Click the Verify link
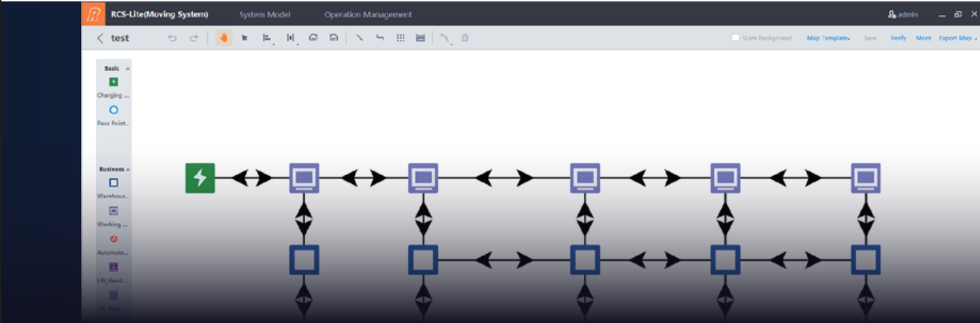The height and width of the screenshot is (323, 980). click(x=898, y=38)
